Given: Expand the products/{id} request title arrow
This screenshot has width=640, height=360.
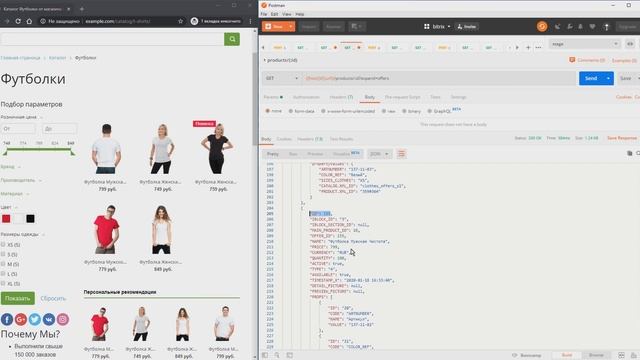Looking at the screenshot, I should point(264,60).
